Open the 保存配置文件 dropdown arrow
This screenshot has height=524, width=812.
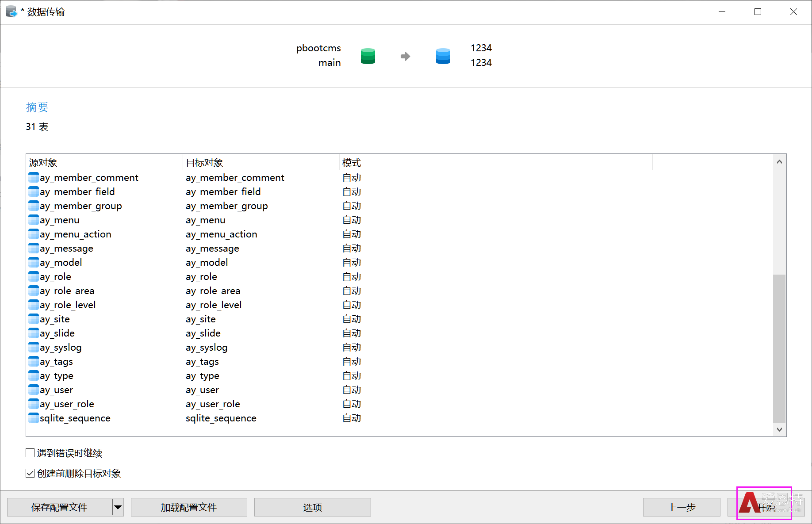pyautogui.click(x=118, y=507)
